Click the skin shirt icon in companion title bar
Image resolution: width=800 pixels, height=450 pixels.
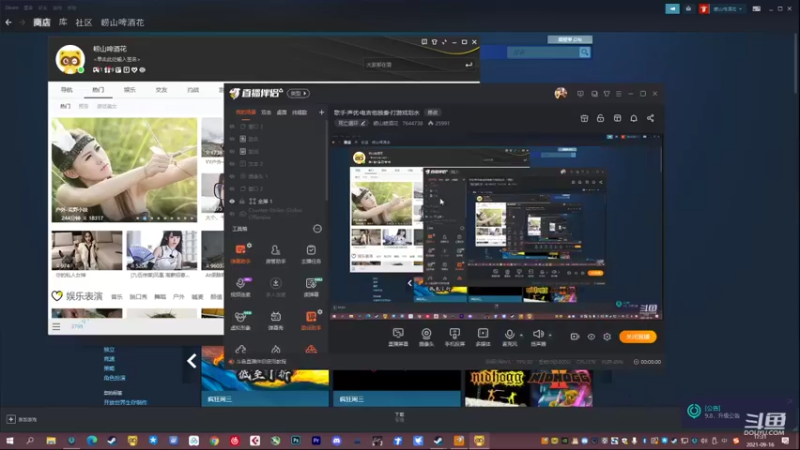coord(607,94)
